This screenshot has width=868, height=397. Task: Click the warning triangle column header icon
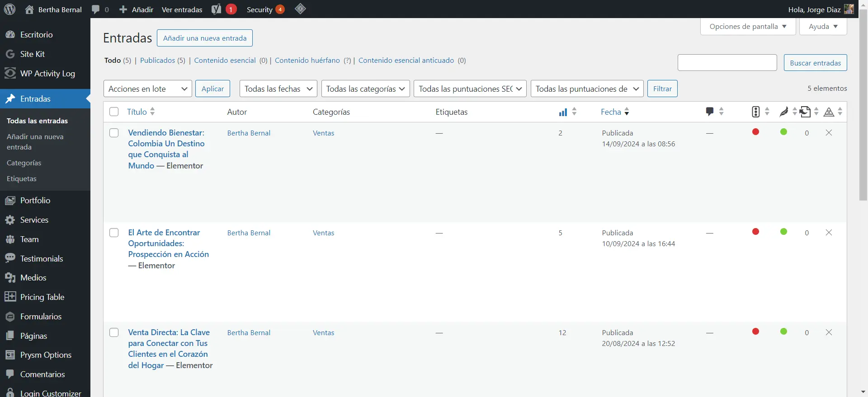point(829,112)
